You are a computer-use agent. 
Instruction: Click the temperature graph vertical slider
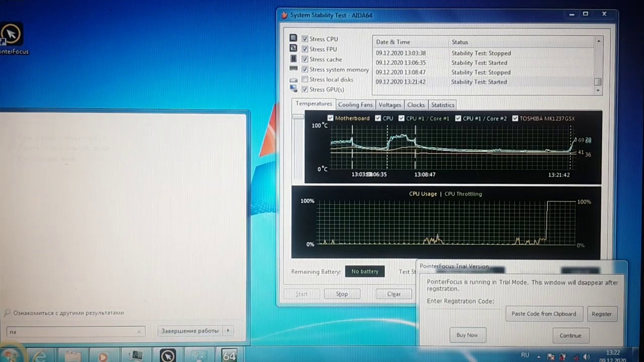tap(298, 117)
